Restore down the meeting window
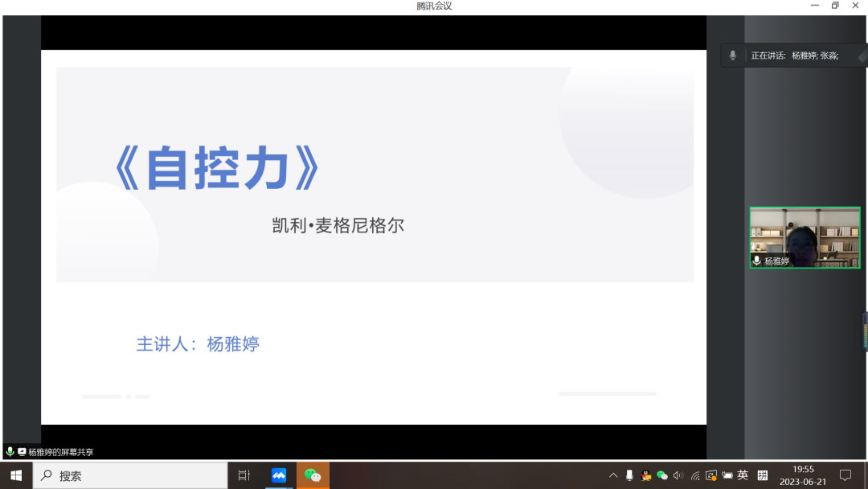 835,6
